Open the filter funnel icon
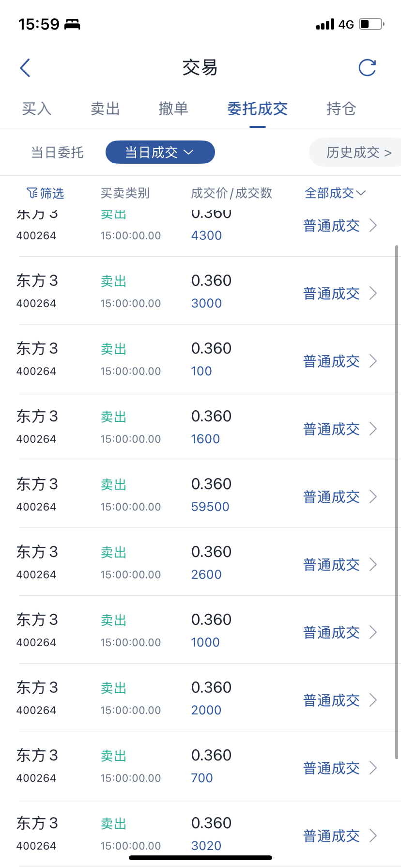Screen dimensions: 401x868 pos(32,193)
